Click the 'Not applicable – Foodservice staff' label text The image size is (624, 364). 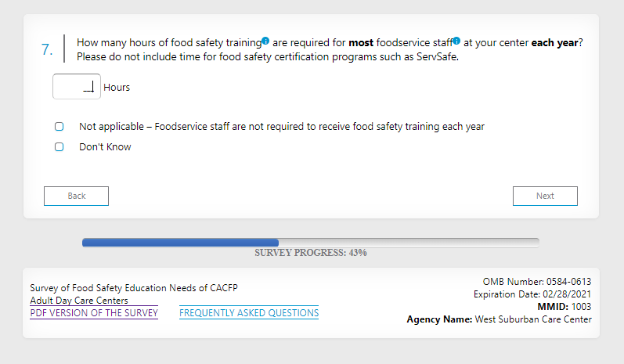point(282,126)
